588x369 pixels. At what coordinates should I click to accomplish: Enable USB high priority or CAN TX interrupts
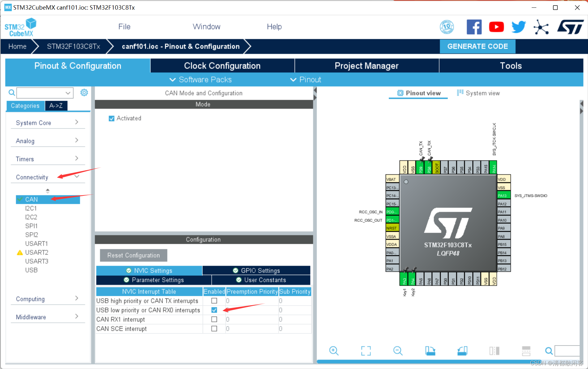pyautogui.click(x=214, y=301)
